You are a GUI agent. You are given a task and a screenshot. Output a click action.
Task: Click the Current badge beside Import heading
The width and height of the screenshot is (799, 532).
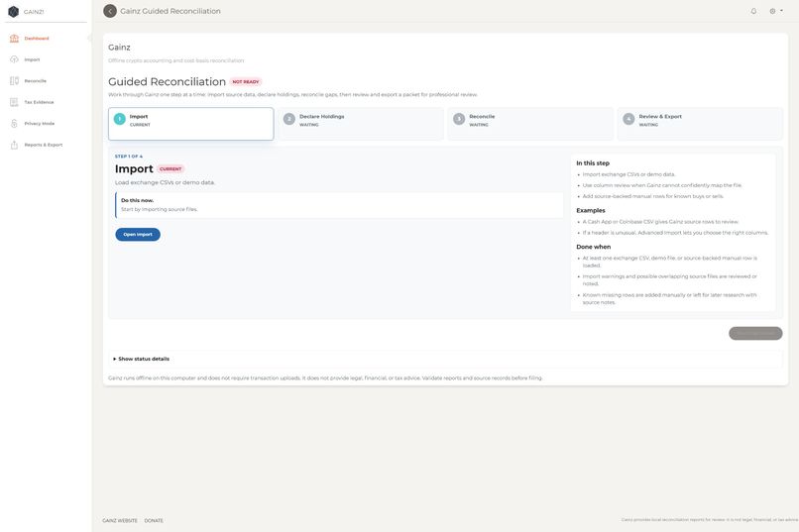pos(171,169)
